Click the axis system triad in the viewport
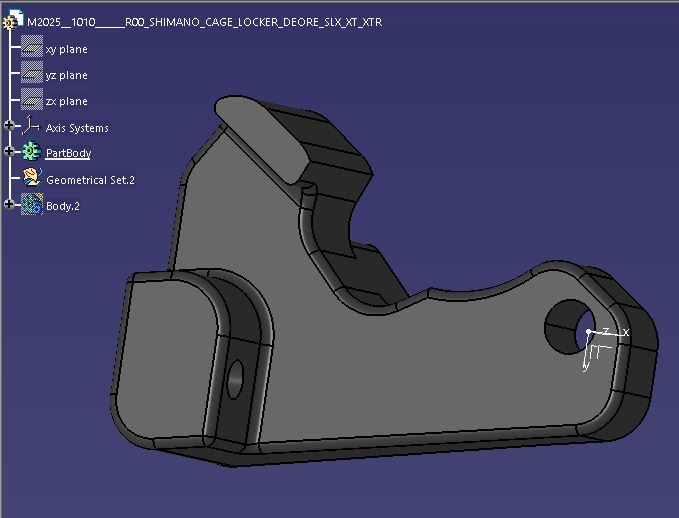Image resolution: width=679 pixels, height=518 pixels. pyautogui.click(x=604, y=348)
